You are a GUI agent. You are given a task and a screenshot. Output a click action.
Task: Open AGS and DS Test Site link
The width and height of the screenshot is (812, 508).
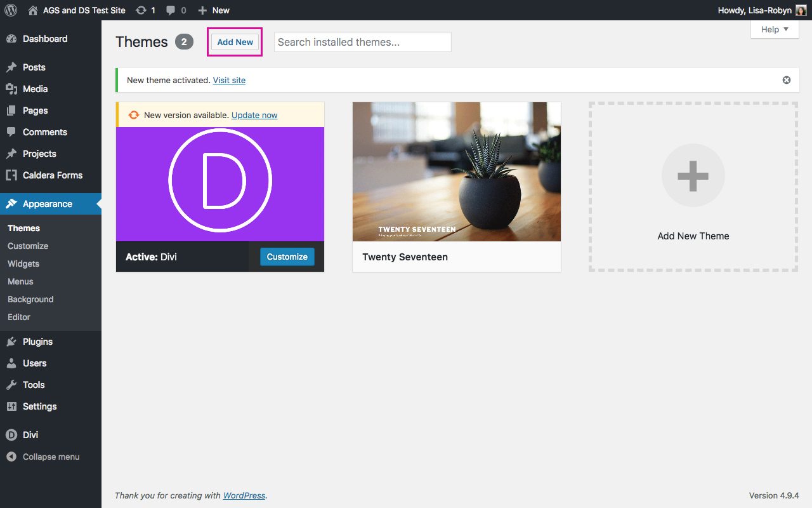click(x=84, y=10)
